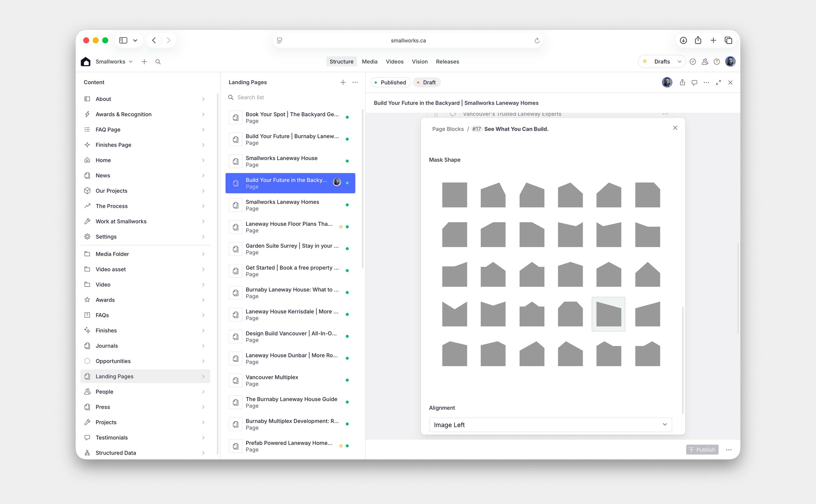The image size is (816, 504).
Task: Click the Smallworks house logo icon
Action: pos(86,62)
